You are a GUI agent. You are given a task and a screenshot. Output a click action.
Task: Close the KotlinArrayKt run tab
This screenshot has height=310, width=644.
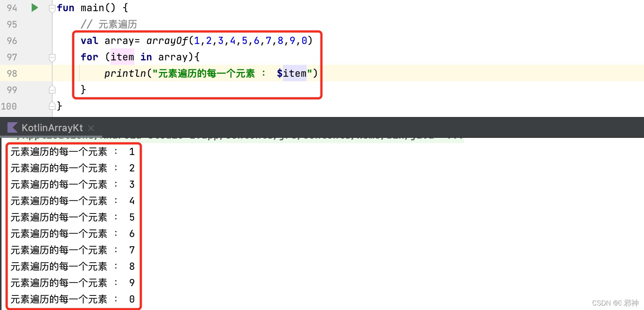tap(91, 128)
